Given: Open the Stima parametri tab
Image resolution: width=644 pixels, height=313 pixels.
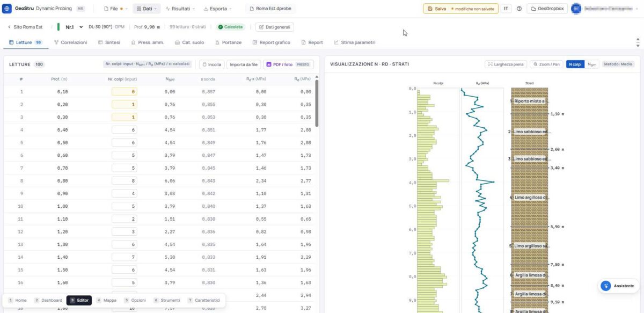Looking at the screenshot, I should (355, 42).
